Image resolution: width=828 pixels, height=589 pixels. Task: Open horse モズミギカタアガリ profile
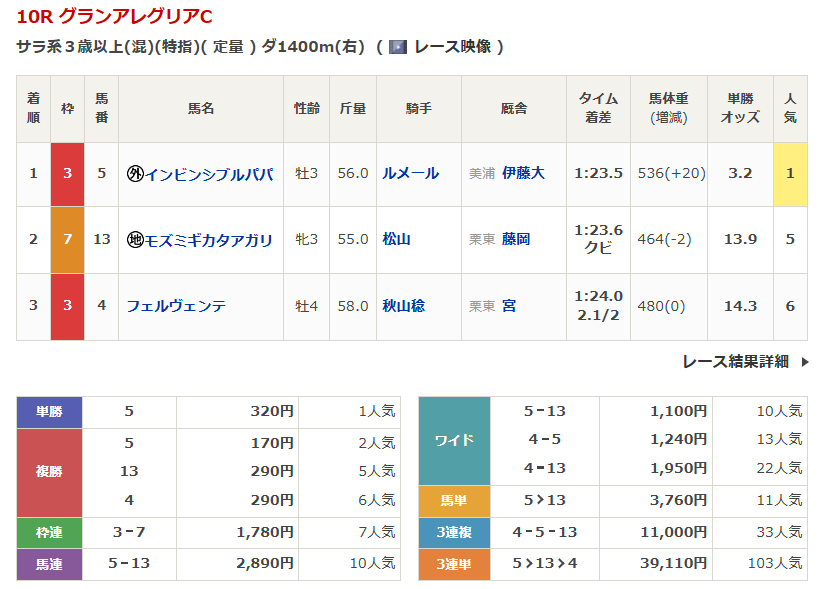point(209,240)
